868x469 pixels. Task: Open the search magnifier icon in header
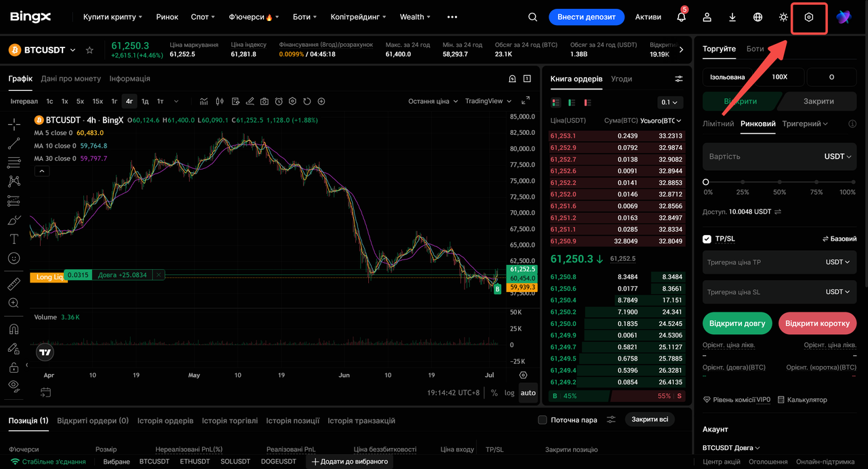pos(532,17)
